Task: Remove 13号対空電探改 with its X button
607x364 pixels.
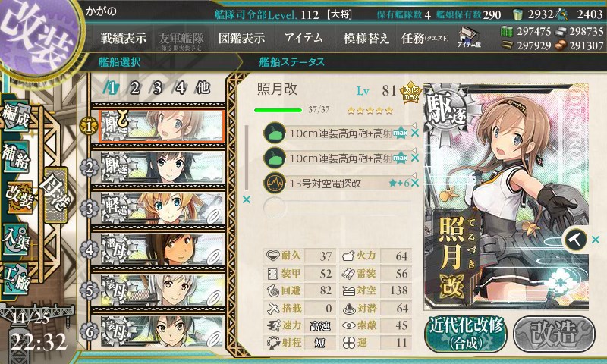Action: click(x=415, y=183)
